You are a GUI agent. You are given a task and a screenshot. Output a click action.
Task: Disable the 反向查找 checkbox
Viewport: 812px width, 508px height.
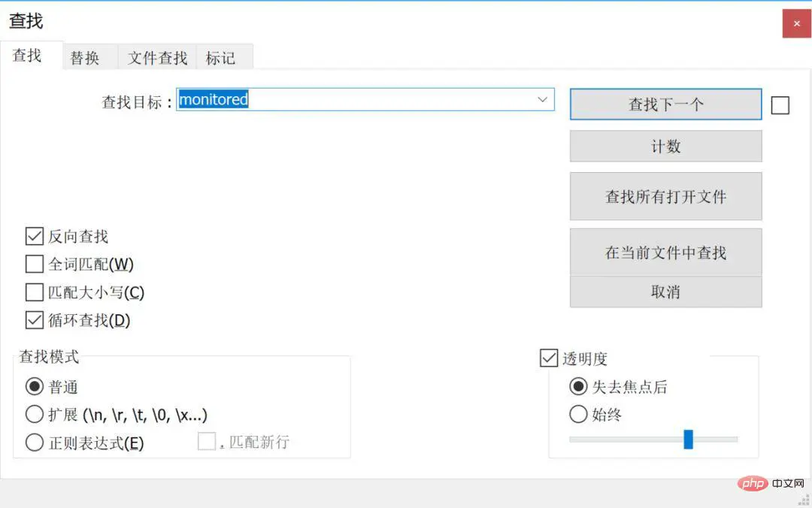click(x=35, y=236)
